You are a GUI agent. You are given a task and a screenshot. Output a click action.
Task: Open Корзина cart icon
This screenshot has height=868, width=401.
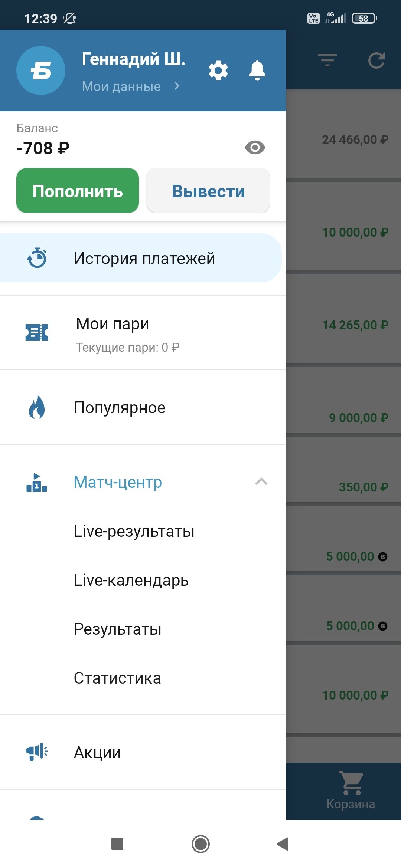click(x=351, y=783)
